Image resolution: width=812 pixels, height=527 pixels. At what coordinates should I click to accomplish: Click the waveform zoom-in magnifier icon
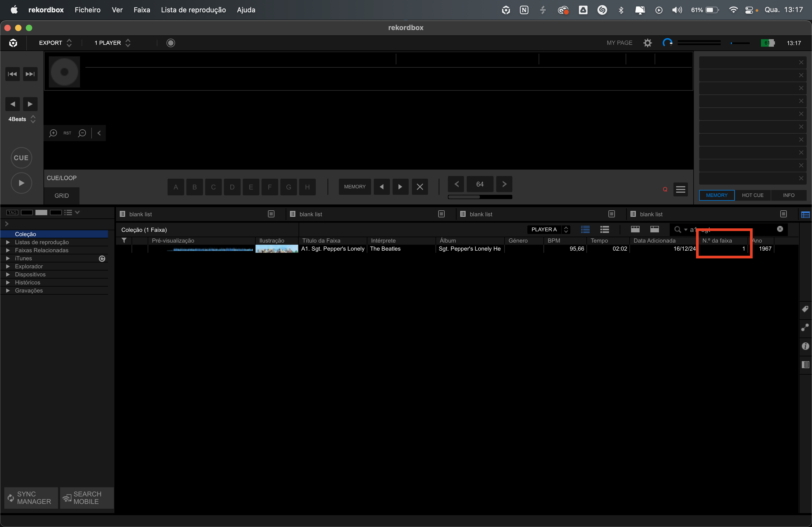tap(53, 133)
